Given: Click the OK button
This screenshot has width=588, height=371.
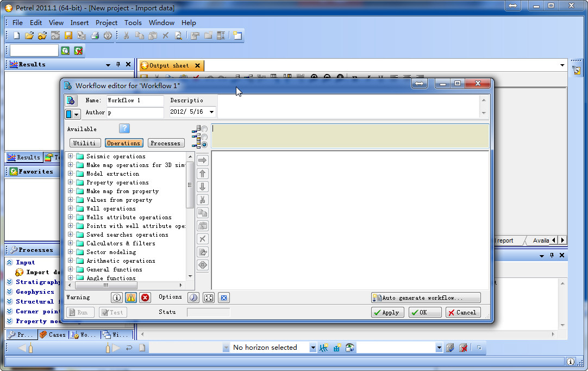Looking at the screenshot, I should pos(425,312).
